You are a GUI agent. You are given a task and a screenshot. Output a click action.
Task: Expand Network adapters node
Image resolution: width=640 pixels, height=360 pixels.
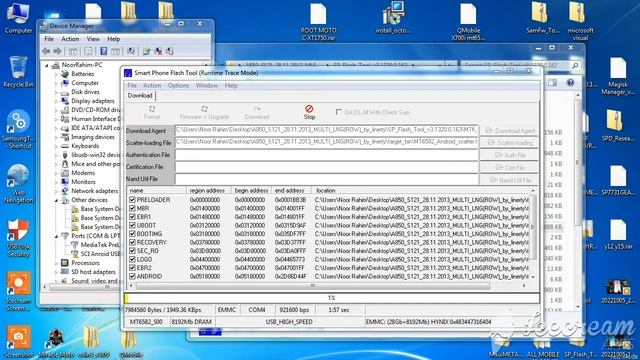pyautogui.click(x=56, y=191)
